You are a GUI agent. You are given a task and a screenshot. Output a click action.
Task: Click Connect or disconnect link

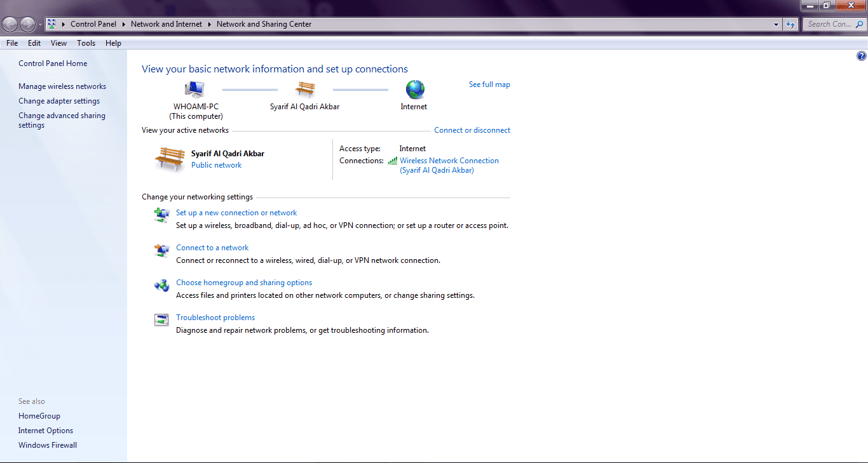tap(472, 130)
